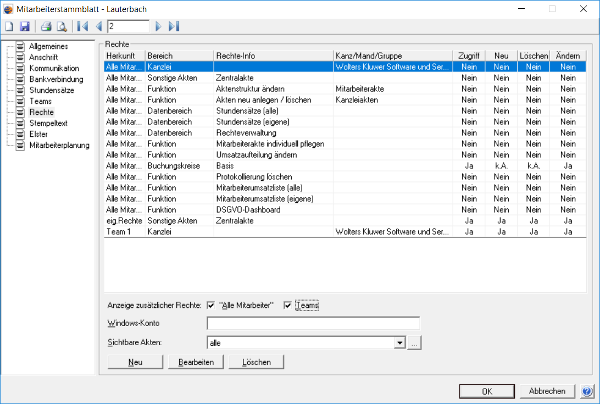This screenshot has height=404, width=600.
Task: Select the Mitarbeiterumsatzliste (alle) row
Action: coord(345,188)
